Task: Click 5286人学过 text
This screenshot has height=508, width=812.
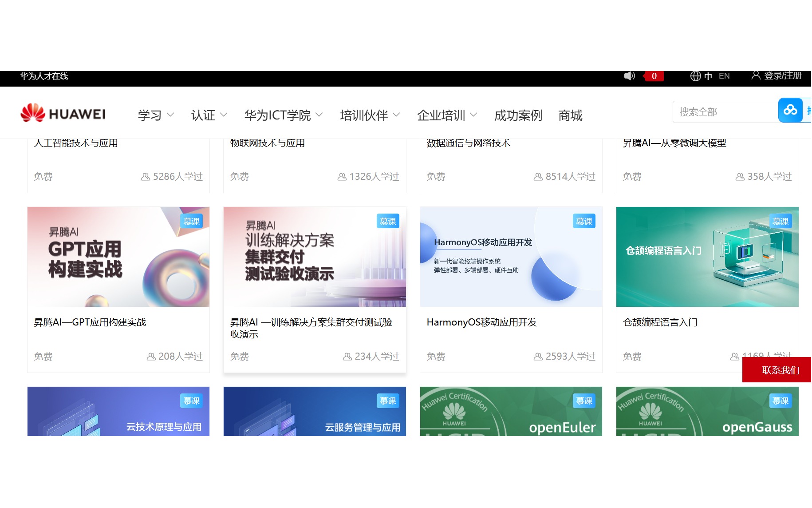Action: tap(178, 177)
